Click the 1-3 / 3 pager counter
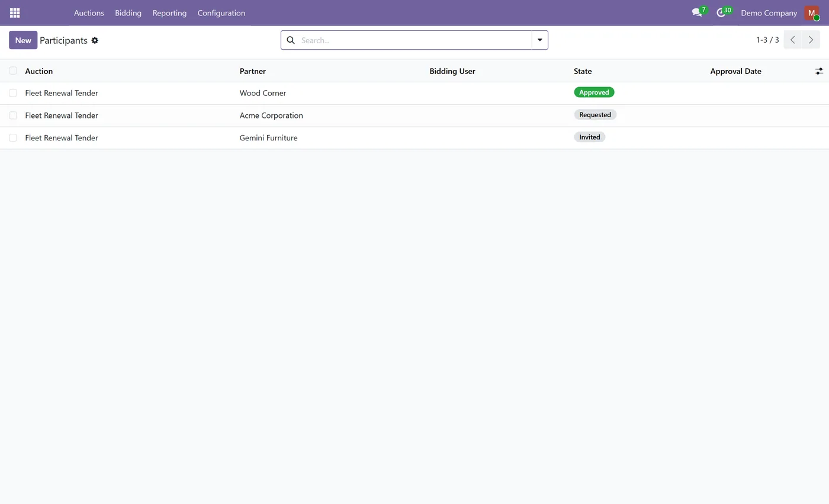 tap(767, 40)
